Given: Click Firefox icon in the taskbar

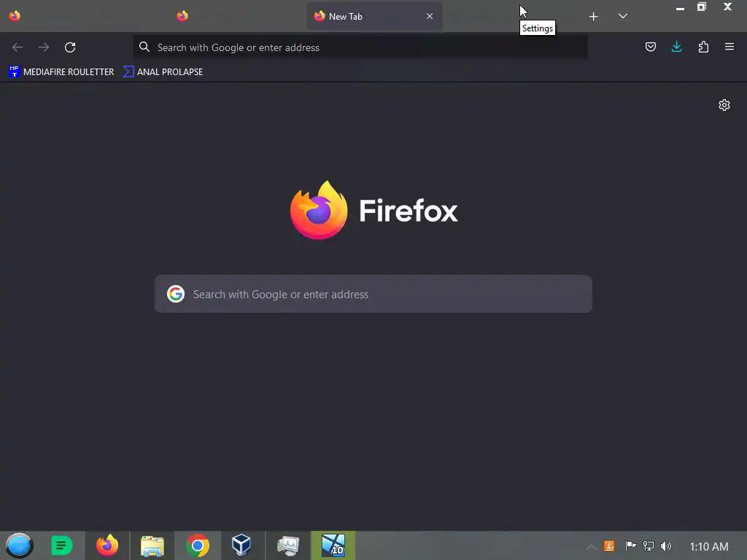Looking at the screenshot, I should pyautogui.click(x=107, y=545).
